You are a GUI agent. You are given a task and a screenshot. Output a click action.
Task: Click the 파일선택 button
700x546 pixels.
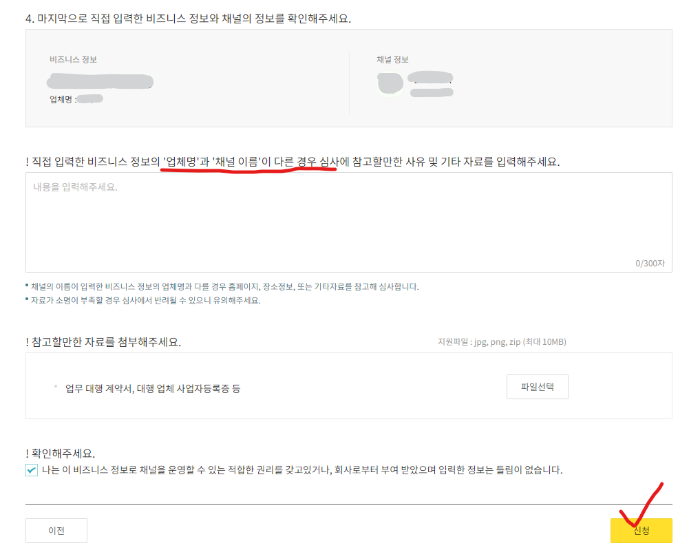click(x=537, y=387)
